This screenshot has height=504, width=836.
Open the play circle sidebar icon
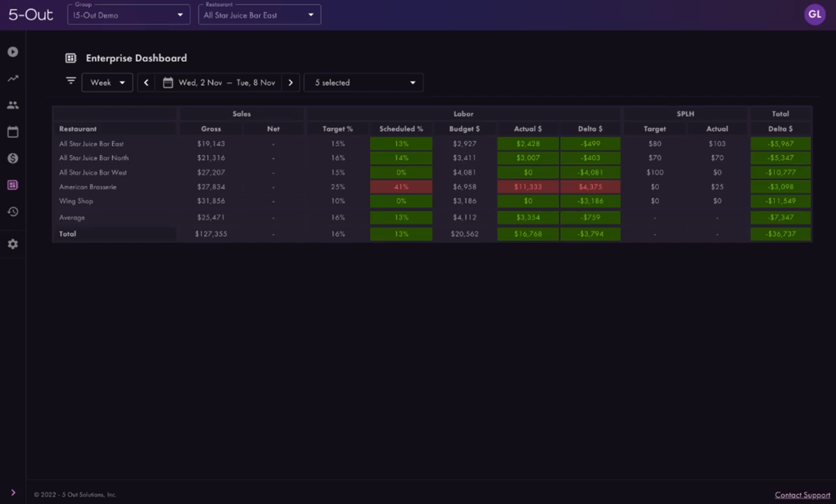pyautogui.click(x=13, y=52)
